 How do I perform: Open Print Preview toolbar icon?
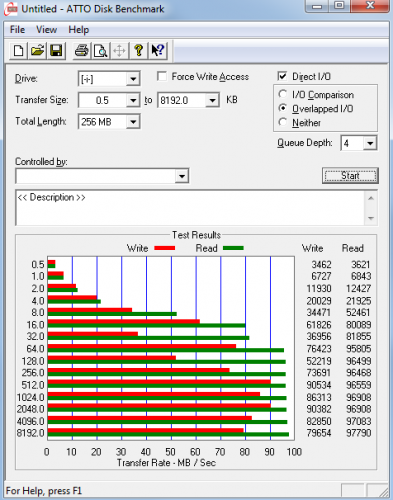(x=100, y=51)
